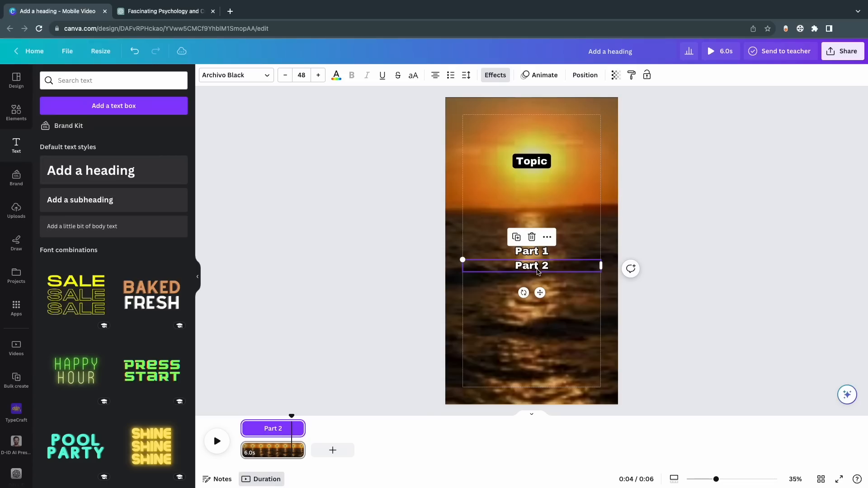Image resolution: width=868 pixels, height=488 pixels.
Task: Select the BAKED FRESH font combination
Action: tap(151, 295)
